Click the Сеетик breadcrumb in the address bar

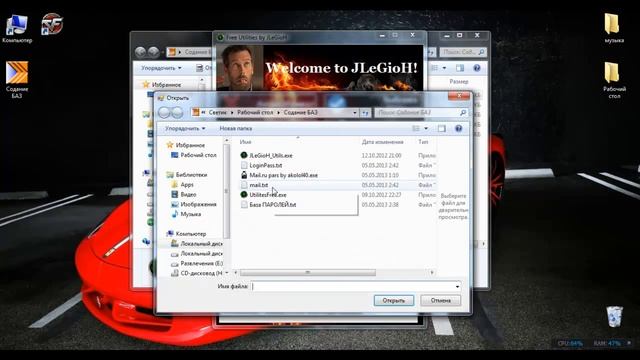tap(218, 113)
